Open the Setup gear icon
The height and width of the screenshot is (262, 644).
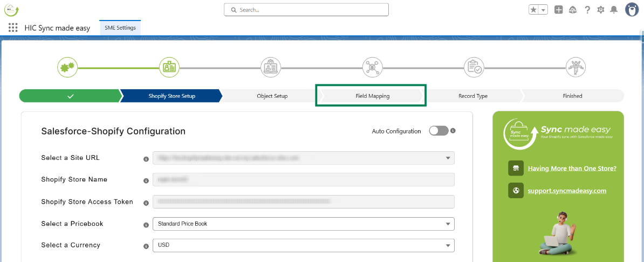coord(600,10)
